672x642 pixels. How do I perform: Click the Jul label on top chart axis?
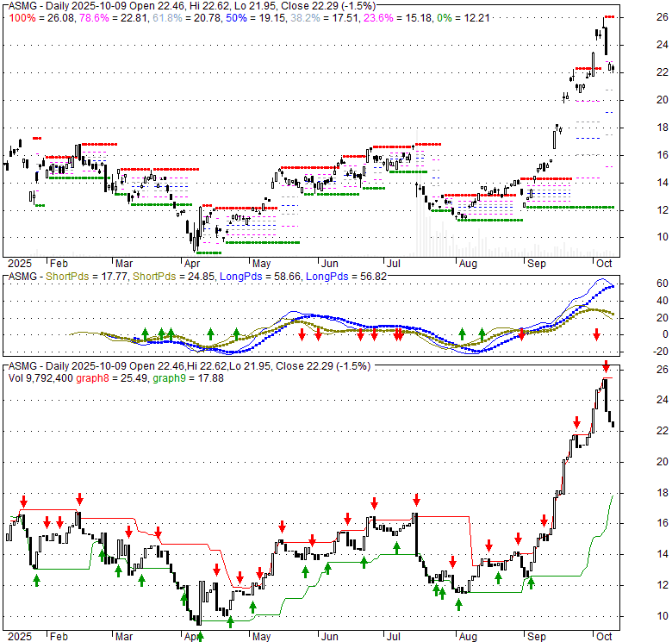tap(394, 264)
